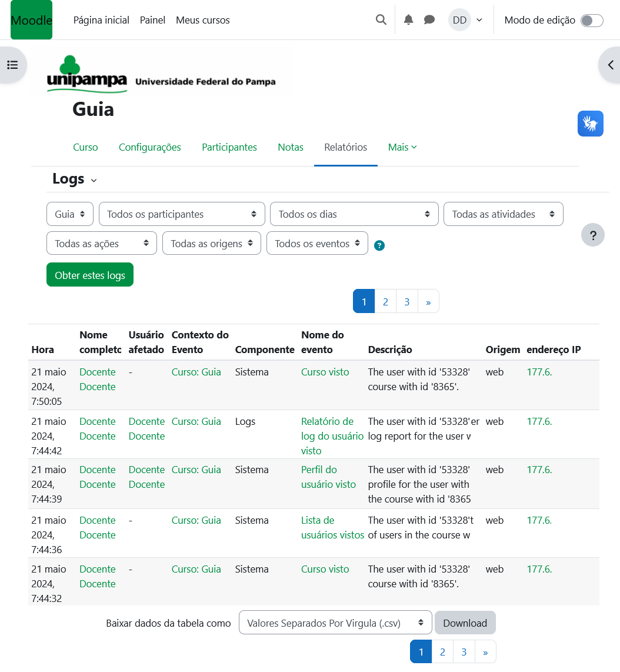Toggle the Modo de edição switch
This screenshot has width=620, height=672.
pos(591,21)
